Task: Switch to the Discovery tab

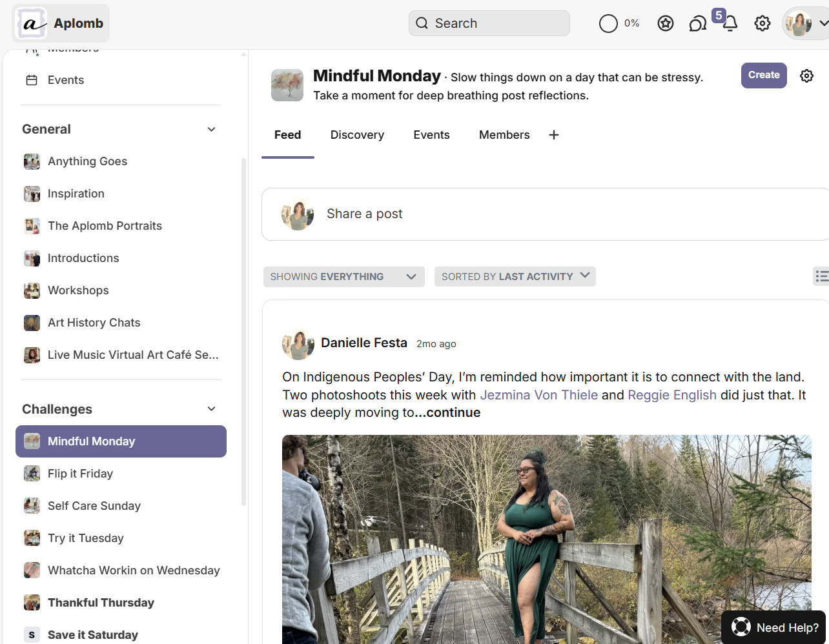Action: pyautogui.click(x=357, y=135)
